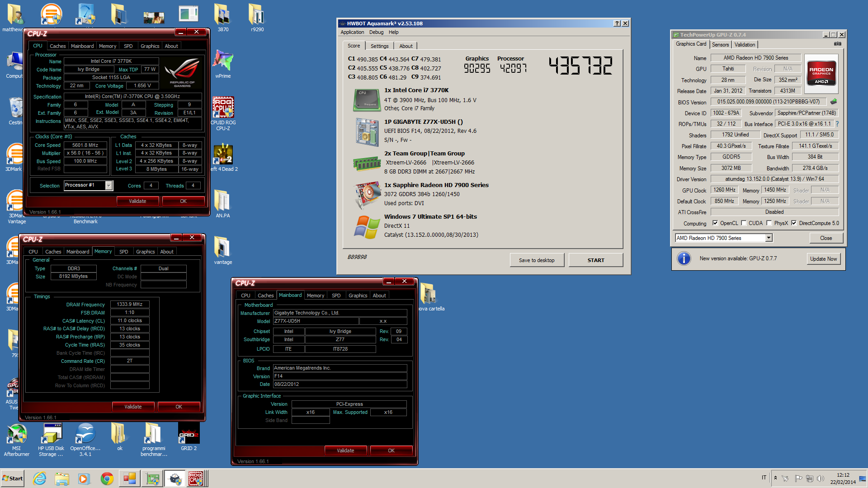Open SPD tab in CPU-Z Mainboard window
868x488 pixels.
[x=336, y=296]
